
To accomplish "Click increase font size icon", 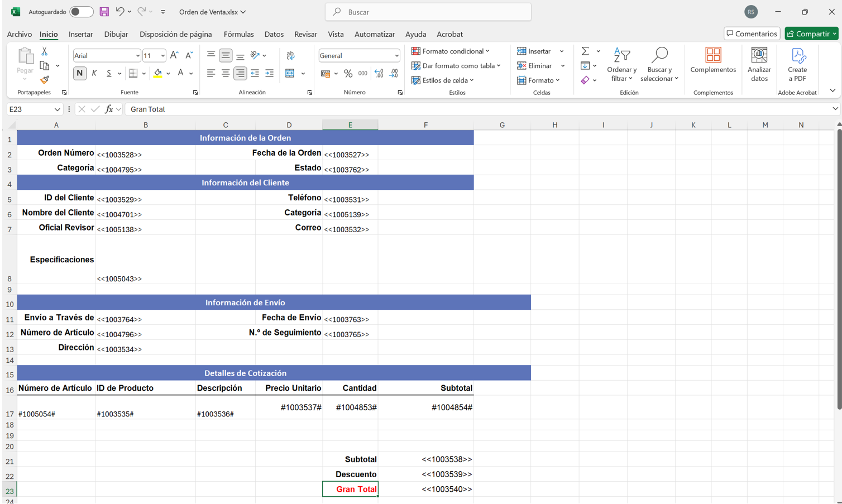I will (174, 55).
